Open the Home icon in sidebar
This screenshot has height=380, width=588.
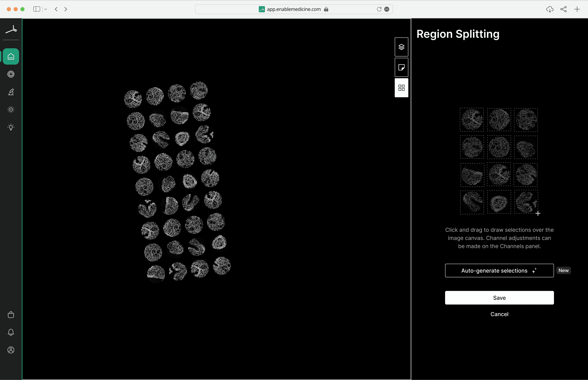click(11, 56)
